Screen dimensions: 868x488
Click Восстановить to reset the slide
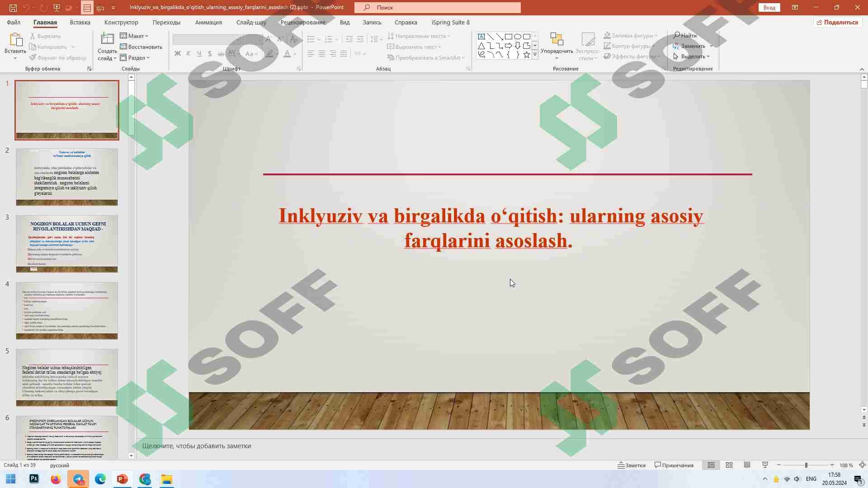(x=141, y=47)
